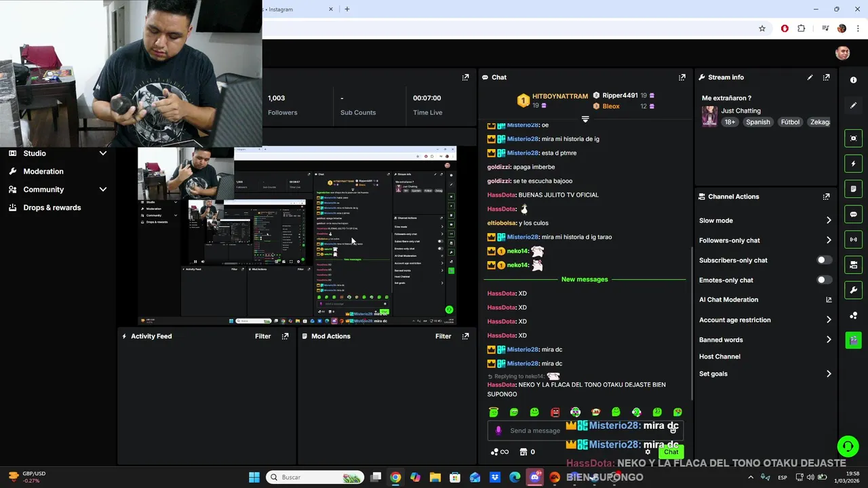Open Dropbox from the taskbar
The height and width of the screenshot is (488, 868).
495,477
